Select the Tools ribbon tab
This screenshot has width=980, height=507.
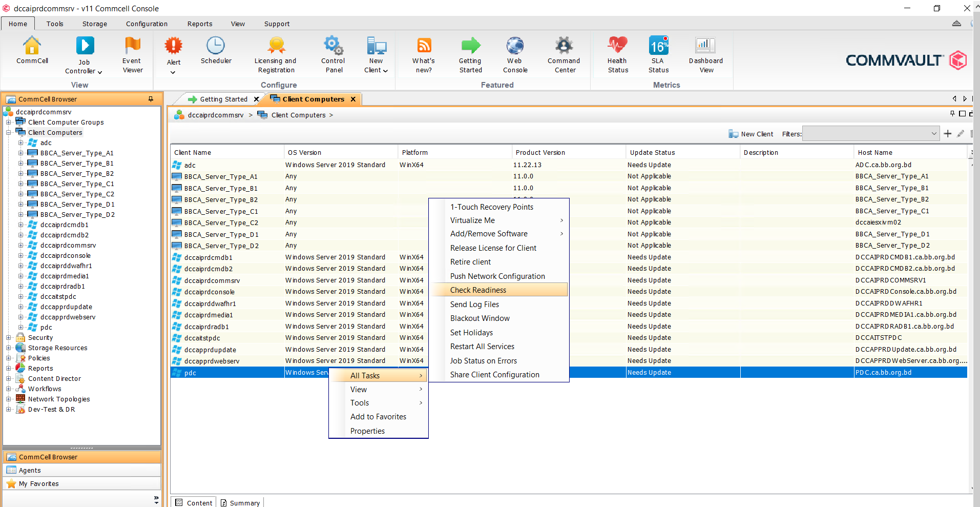(x=55, y=24)
